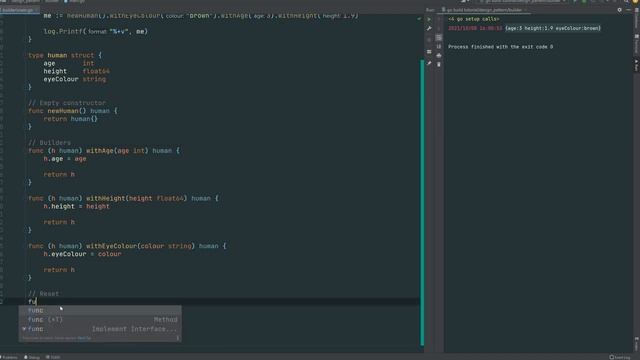Click 'eyeColour string' struct field

[x=75, y=79]
